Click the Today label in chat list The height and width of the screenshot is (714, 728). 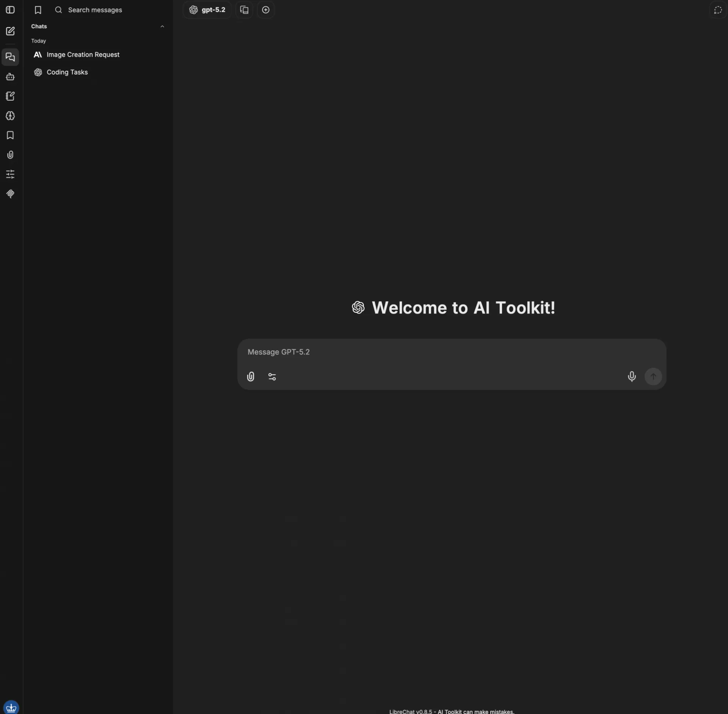[39, 41]
